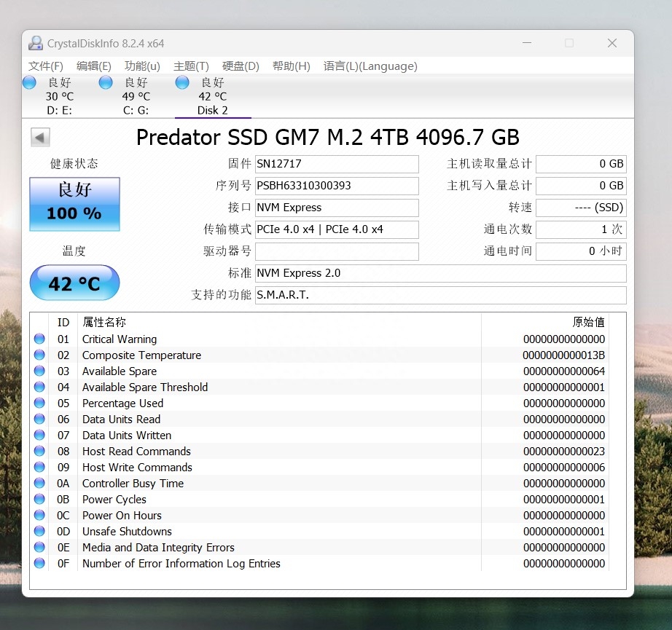Open the 硬盘(D) menu
The height and width of the screenshot is (630, 672).
point(241,66)
